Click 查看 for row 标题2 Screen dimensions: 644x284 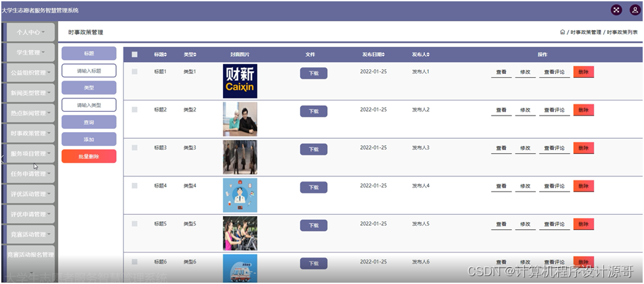[501, 110]
